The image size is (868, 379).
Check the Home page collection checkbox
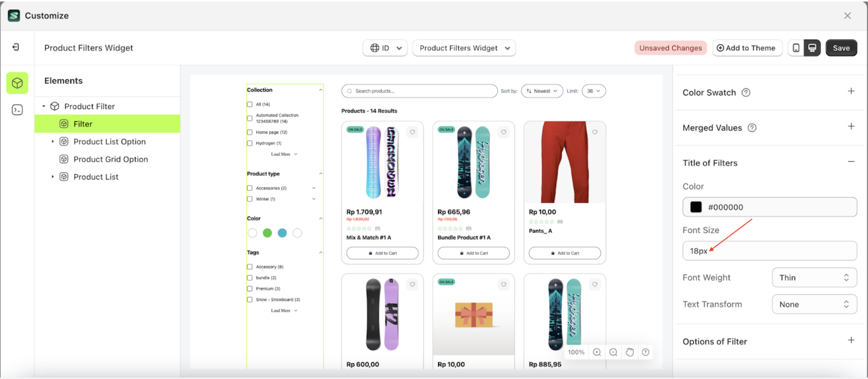tap(250, 132)
